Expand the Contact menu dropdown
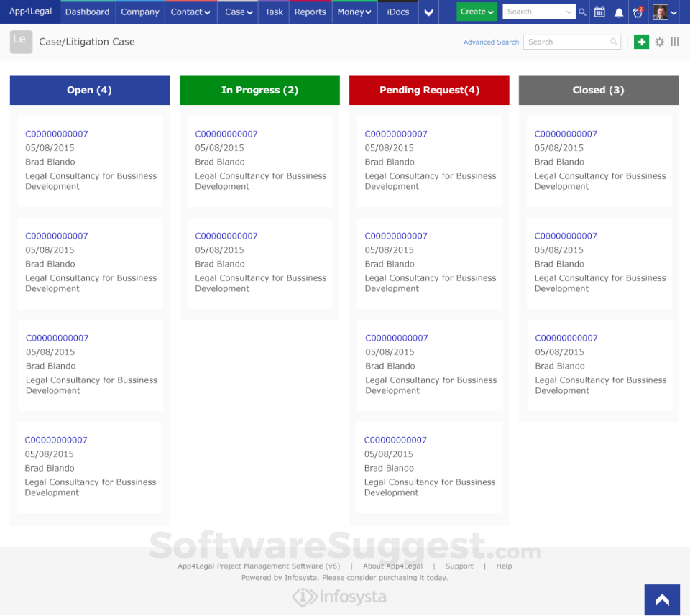The image size is (690, 616). tap(190, 12)
